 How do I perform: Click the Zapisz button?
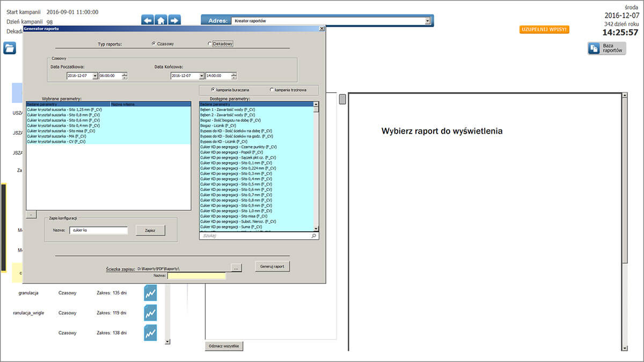150,230
